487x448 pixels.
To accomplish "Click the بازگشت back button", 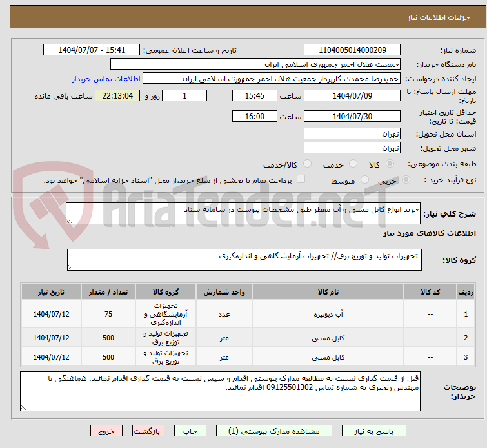I will pos(148,431).
